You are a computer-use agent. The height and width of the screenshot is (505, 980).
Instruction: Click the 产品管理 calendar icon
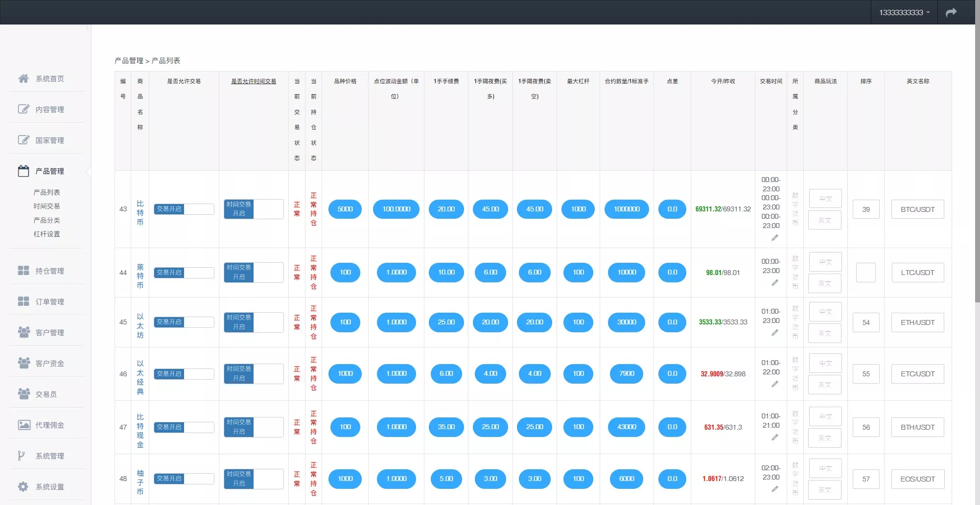(x=23, y=171)
